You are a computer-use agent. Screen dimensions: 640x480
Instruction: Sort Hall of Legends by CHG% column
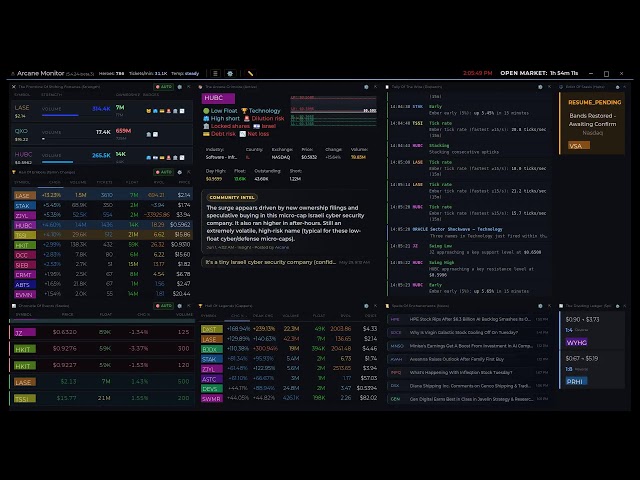click(x=237, y=316)
